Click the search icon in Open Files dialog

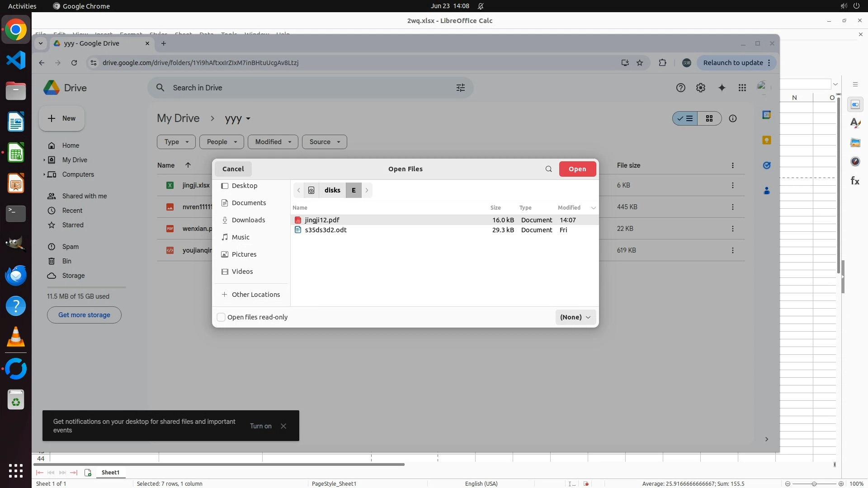(548, 169)
